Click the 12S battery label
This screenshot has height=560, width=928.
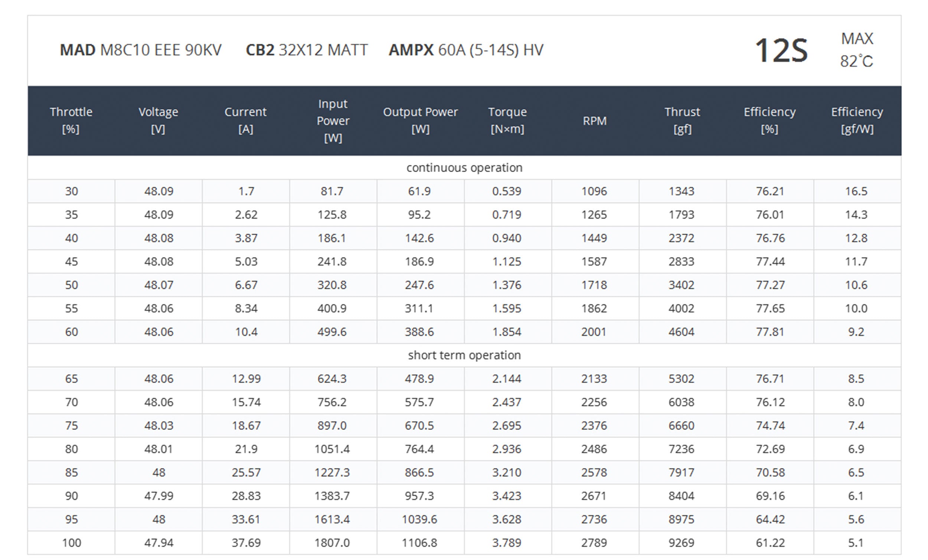(x=781, y=50)
